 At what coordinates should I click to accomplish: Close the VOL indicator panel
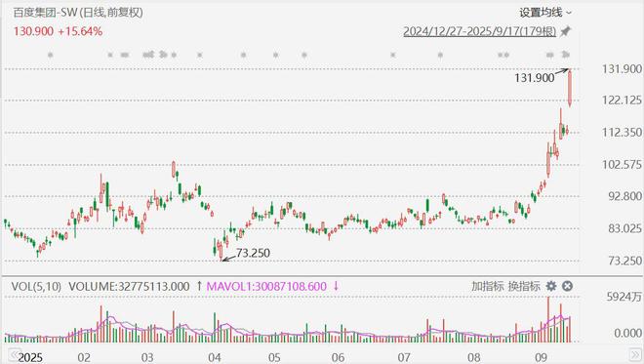tap(567, 286)
